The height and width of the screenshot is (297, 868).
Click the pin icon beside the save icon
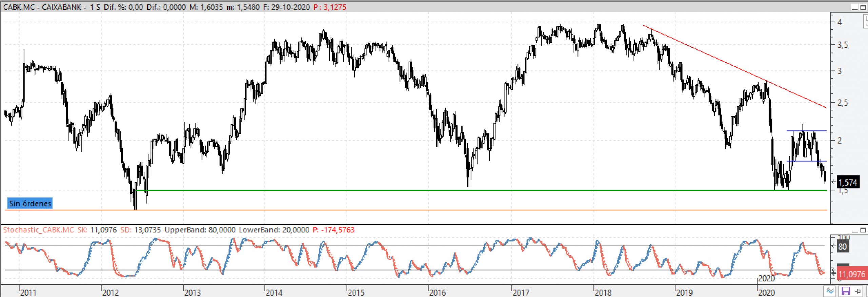(x=858, y=291)
